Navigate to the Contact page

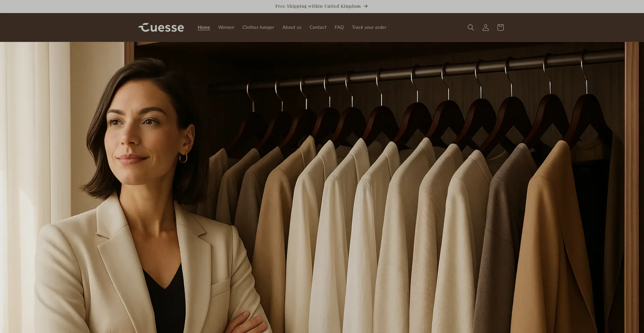coord(318,27)
